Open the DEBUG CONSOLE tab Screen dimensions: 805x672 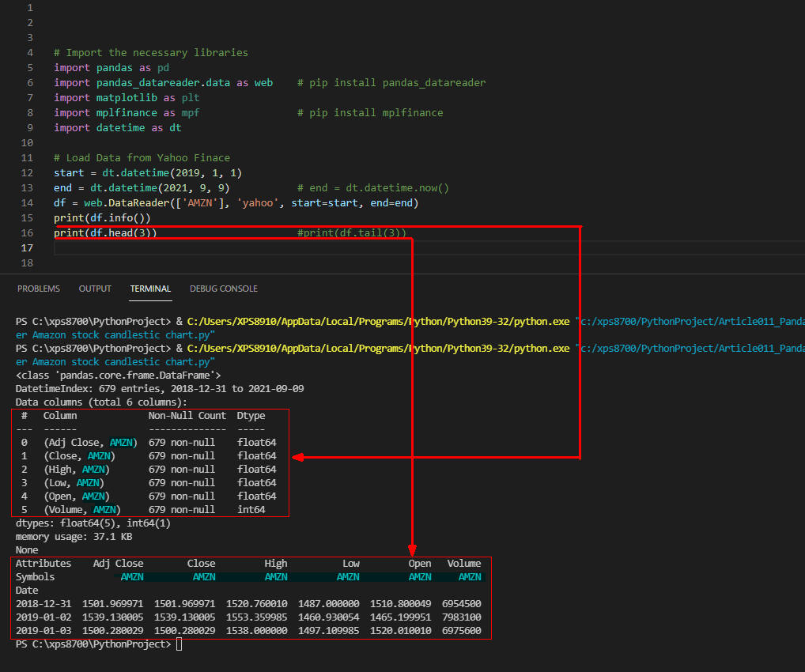[x=224, y=289]
